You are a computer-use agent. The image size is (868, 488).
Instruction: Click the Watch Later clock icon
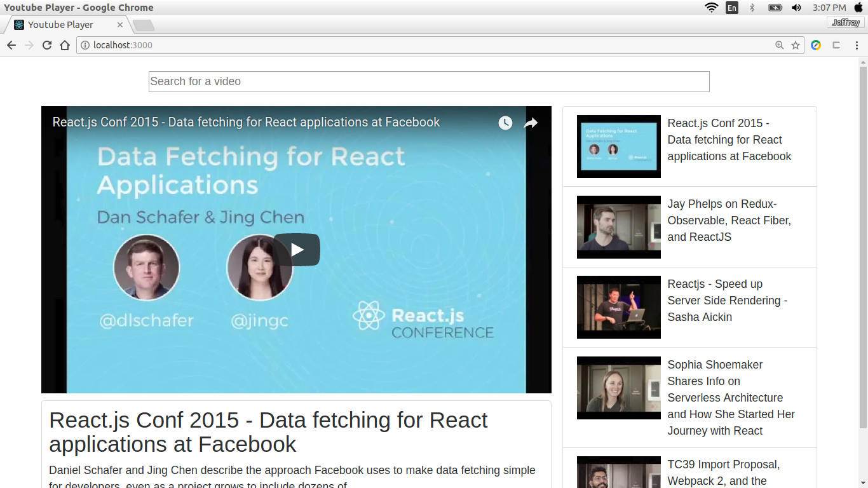pyautogui.click(x=505, y=123)
